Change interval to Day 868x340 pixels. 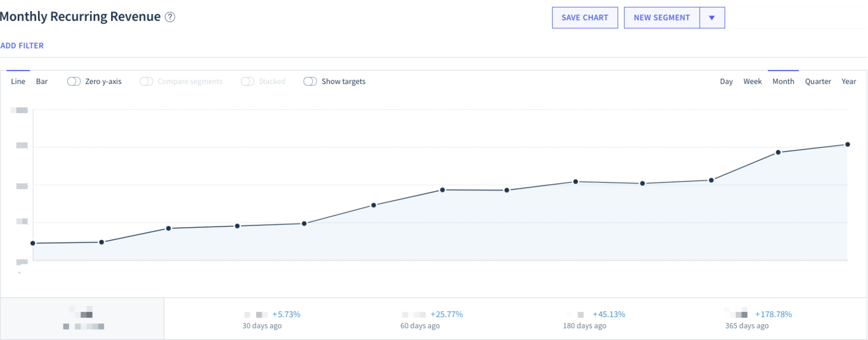click(726, 82)
